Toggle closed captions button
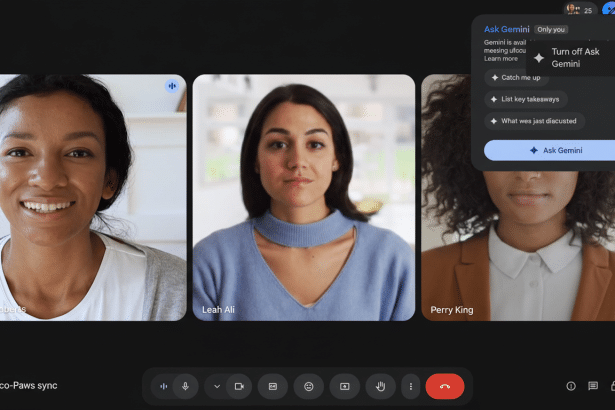The image size is (615, 410). coord(273,386)
